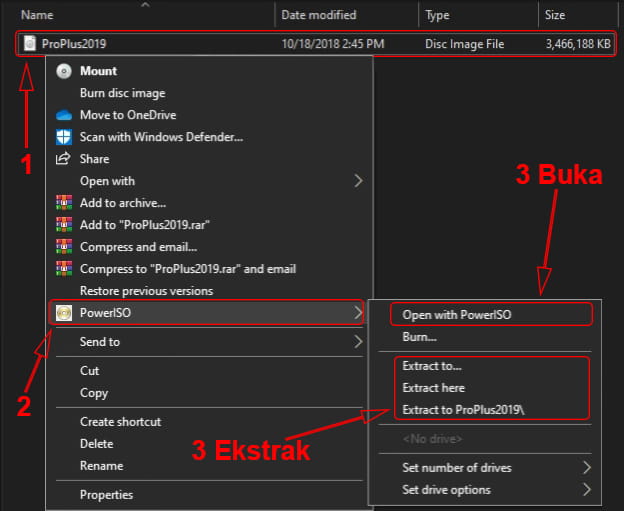Expand the Send to submenu arrow
The width and height of the screenshot is (624, 511).
(x=358, y=341)
